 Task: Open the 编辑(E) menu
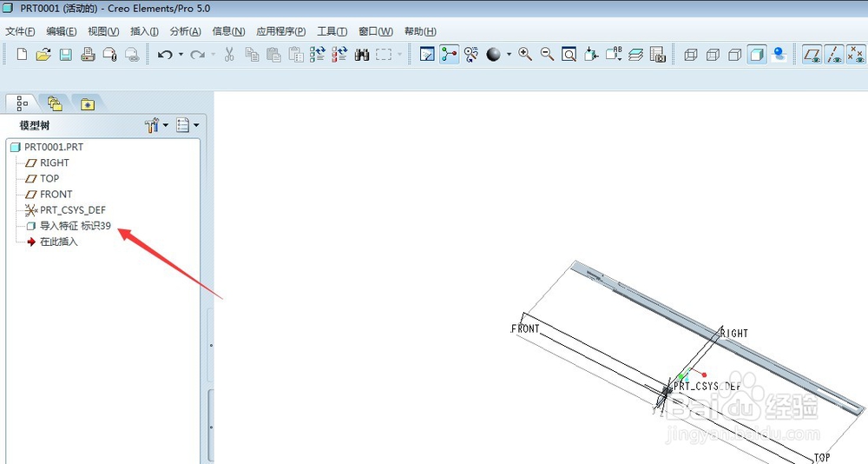coord(62,31)
